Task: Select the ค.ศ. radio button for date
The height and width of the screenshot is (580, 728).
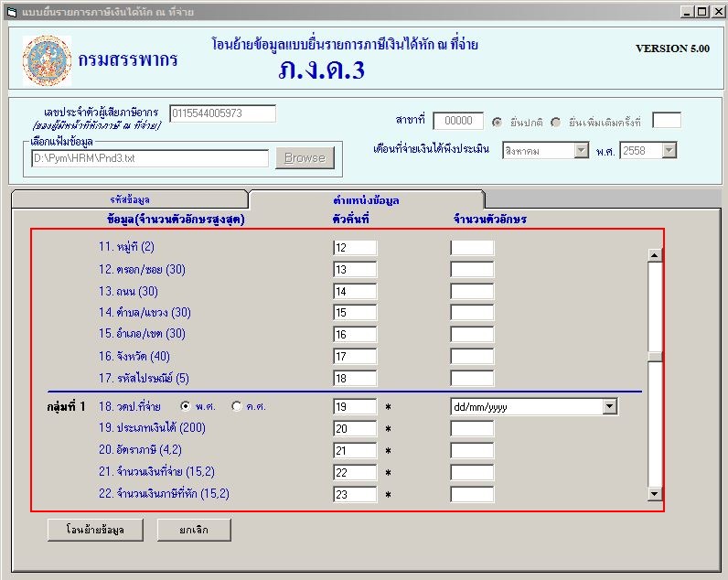Action: point(237,406)
